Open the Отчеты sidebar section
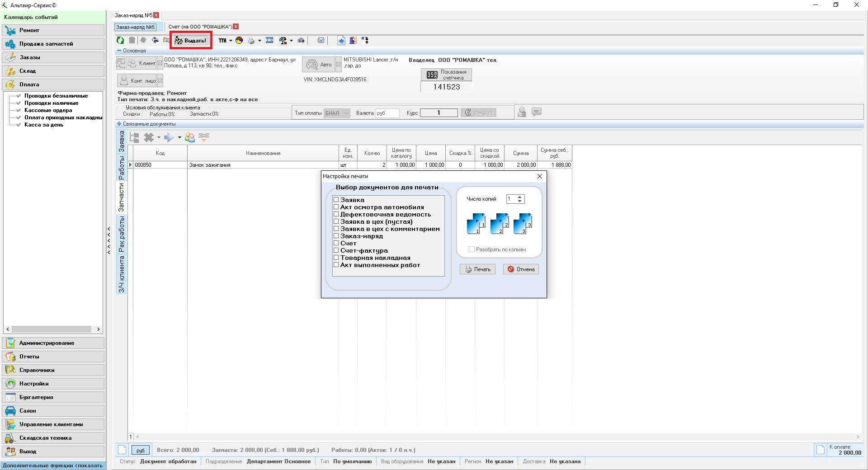Image resolution: width=868 pixels, height=470 pixels. point(53,357)
